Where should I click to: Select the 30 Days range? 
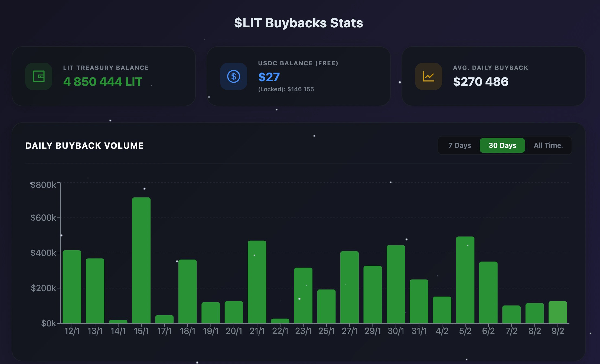point(502,145)
